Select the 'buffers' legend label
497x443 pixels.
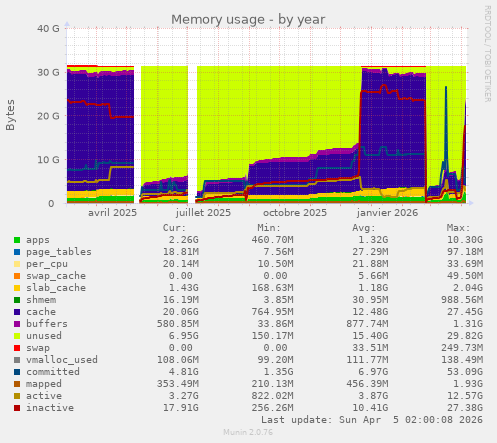click(47, 324)
